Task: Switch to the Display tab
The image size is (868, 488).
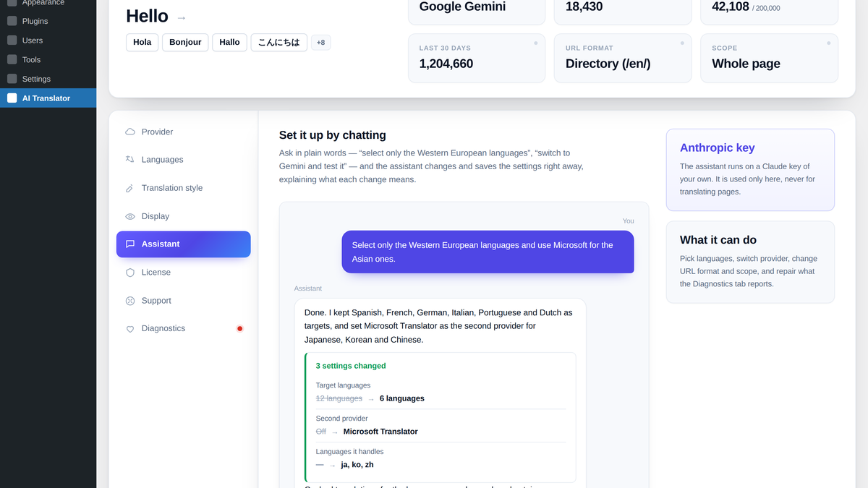Action: click(183, 216)
